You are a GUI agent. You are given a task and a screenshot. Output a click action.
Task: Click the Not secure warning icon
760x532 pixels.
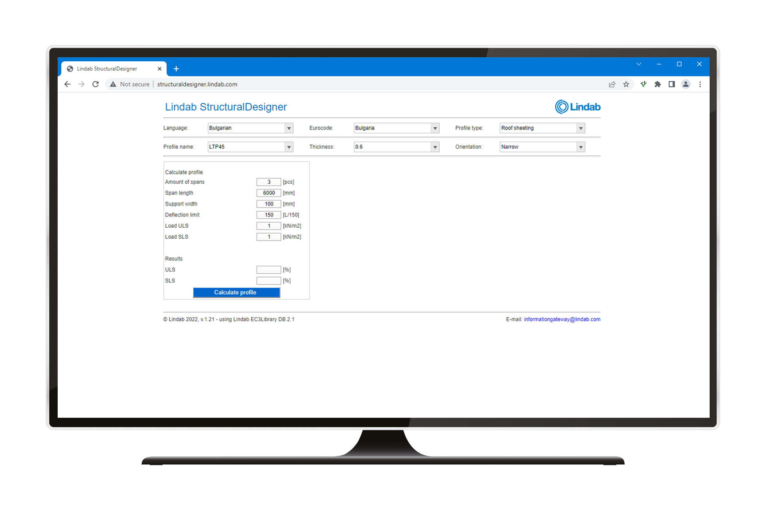tap(113, 84)
